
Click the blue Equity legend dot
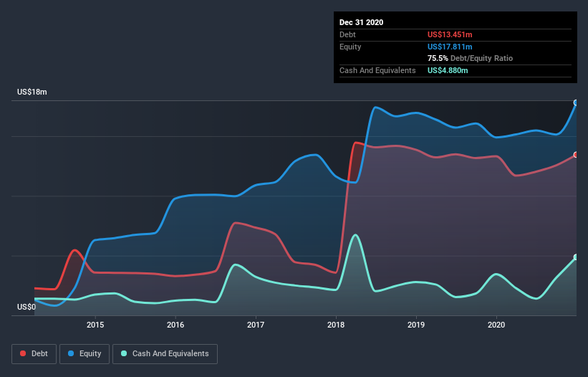(71, 353)
